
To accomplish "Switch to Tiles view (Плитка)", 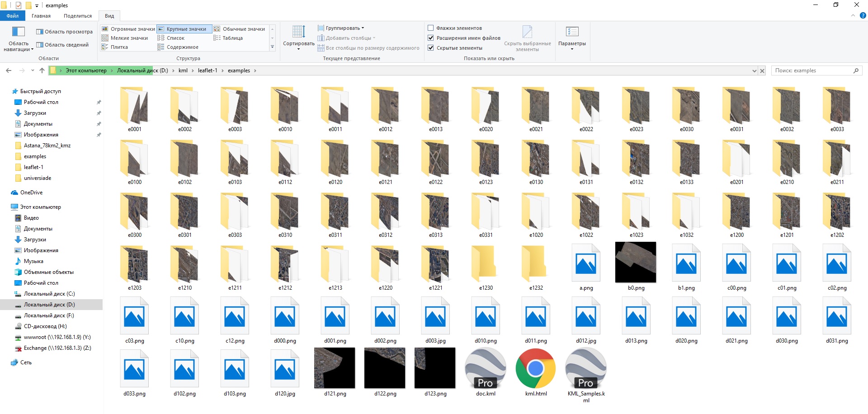I will click(x=115, y=47).
